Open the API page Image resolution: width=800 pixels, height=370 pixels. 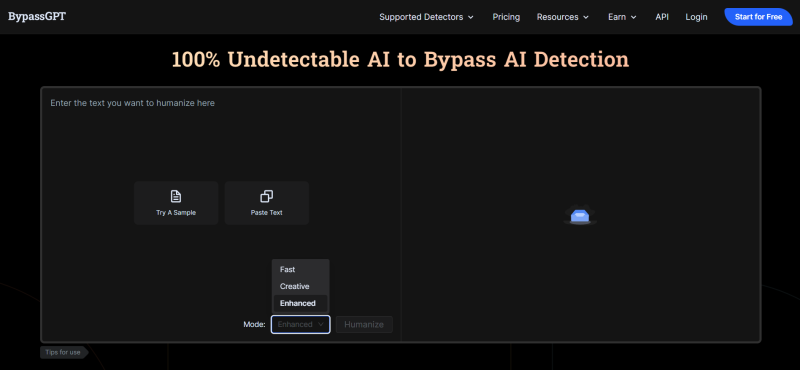tap(662, 17)
